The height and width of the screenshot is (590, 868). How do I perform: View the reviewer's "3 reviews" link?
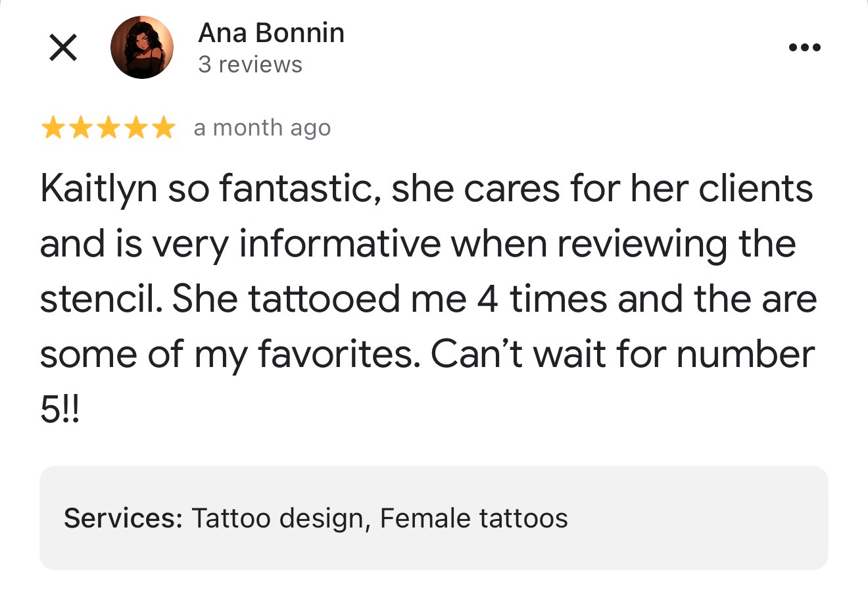[250, 64]
